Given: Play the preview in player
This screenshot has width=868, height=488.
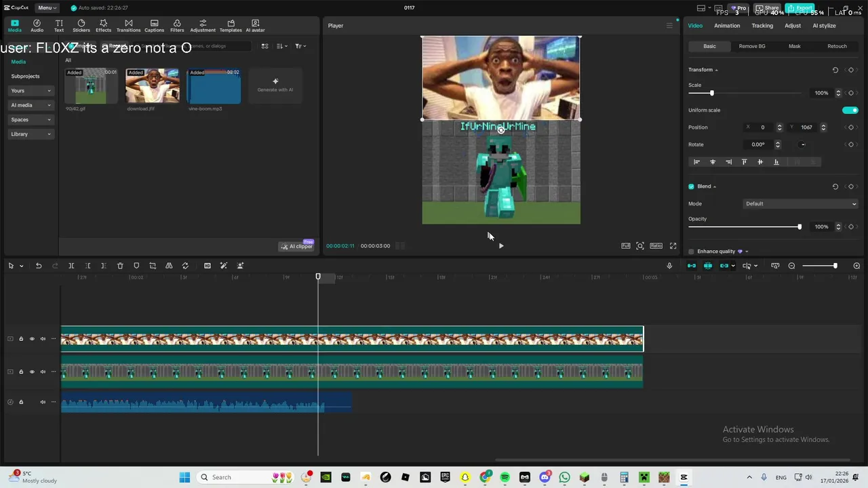Looking at the screenshot, I should [x=501, y=246].
